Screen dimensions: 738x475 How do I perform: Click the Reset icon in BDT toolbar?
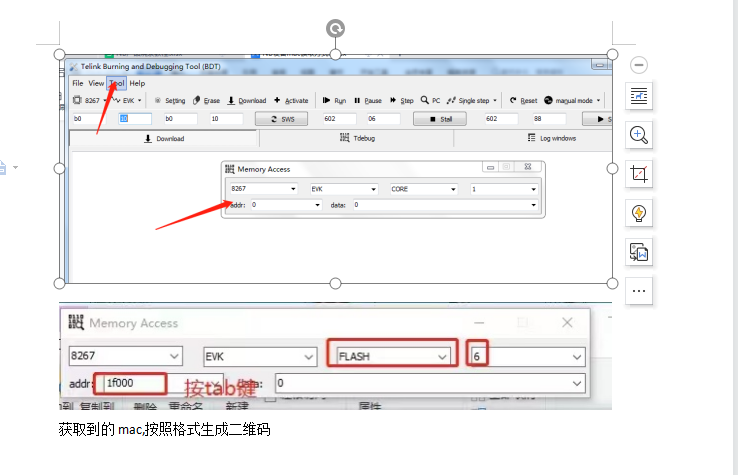523,101
